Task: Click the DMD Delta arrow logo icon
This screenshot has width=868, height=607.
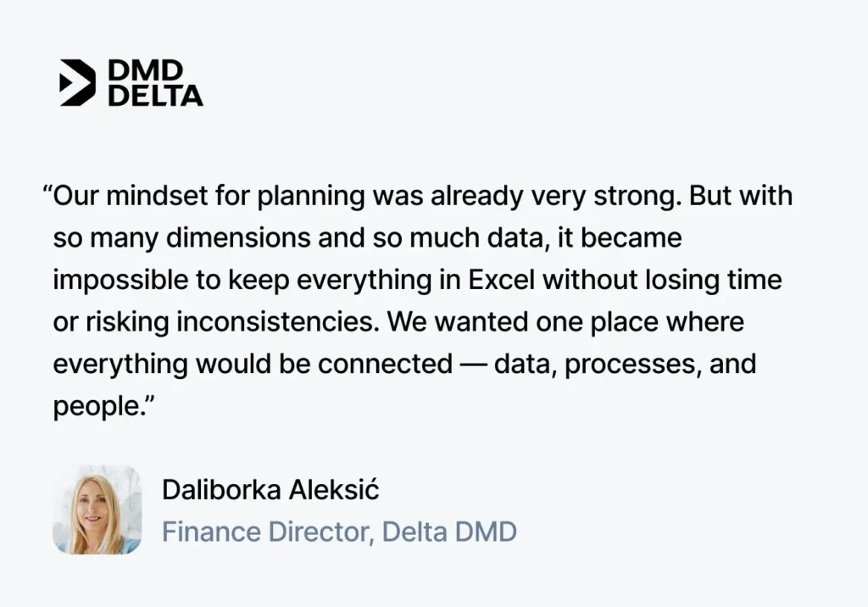Action: coord(77,82)
